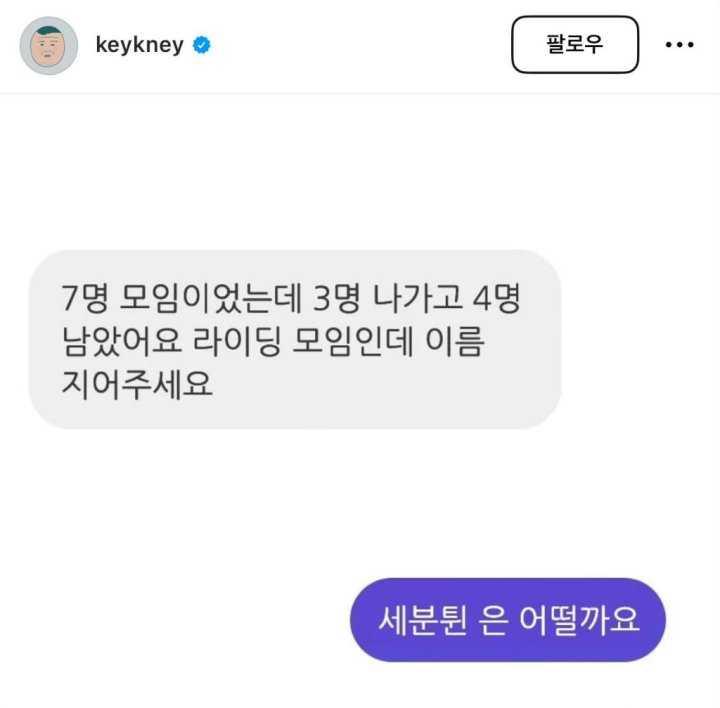
Task: Open the keykney profile avatar
Action: point(49,45)
